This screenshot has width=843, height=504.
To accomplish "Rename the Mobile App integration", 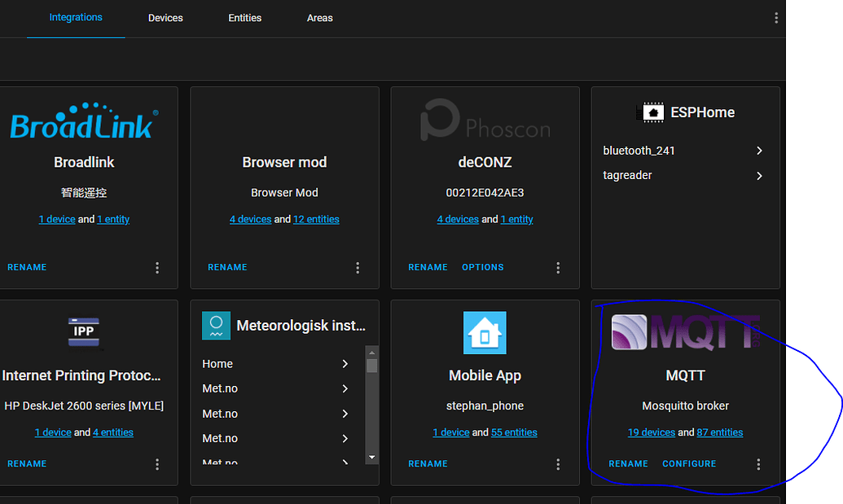I will [x=428, y=464].
